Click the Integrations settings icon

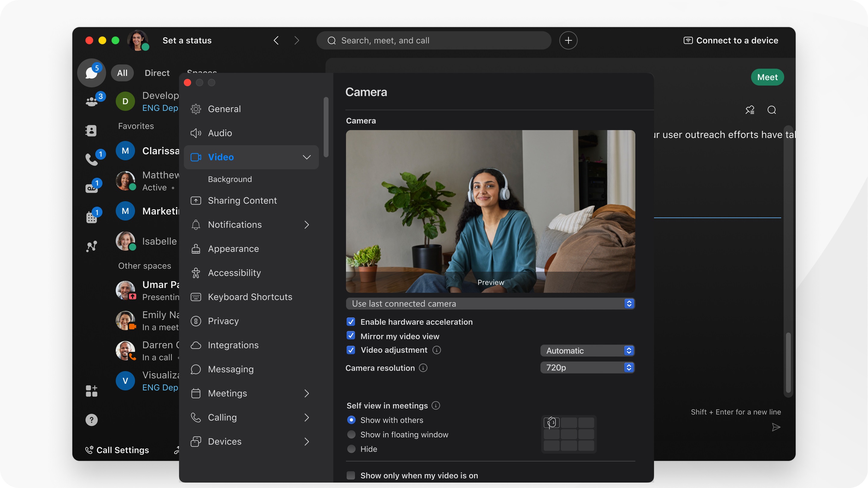(196, 345)
